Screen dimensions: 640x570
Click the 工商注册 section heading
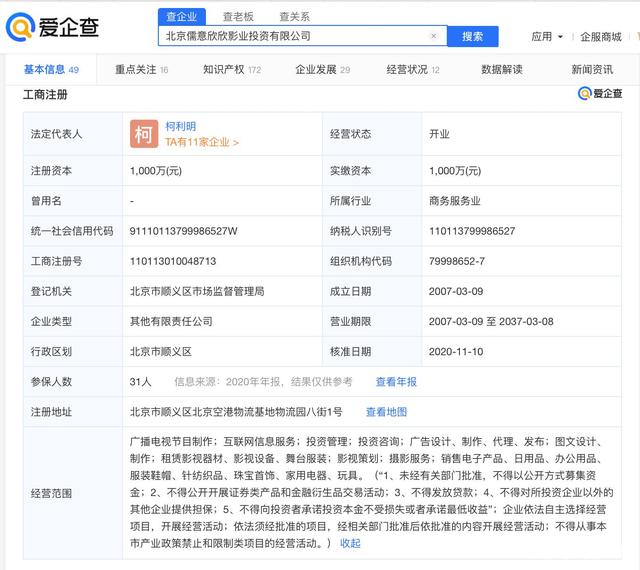pos(45,95)
